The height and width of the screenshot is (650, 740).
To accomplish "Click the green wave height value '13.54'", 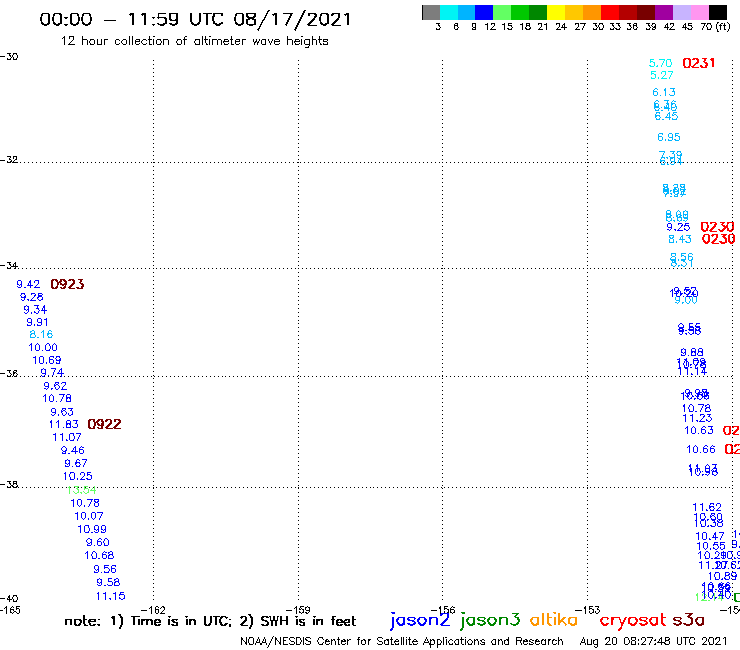I will 82,490.
